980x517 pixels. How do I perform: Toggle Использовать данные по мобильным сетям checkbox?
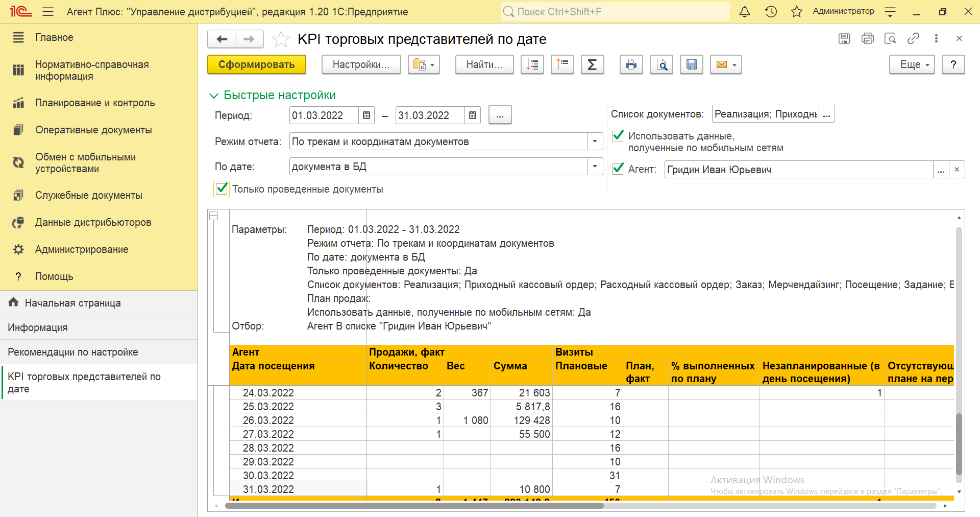[x=618, y=136]
